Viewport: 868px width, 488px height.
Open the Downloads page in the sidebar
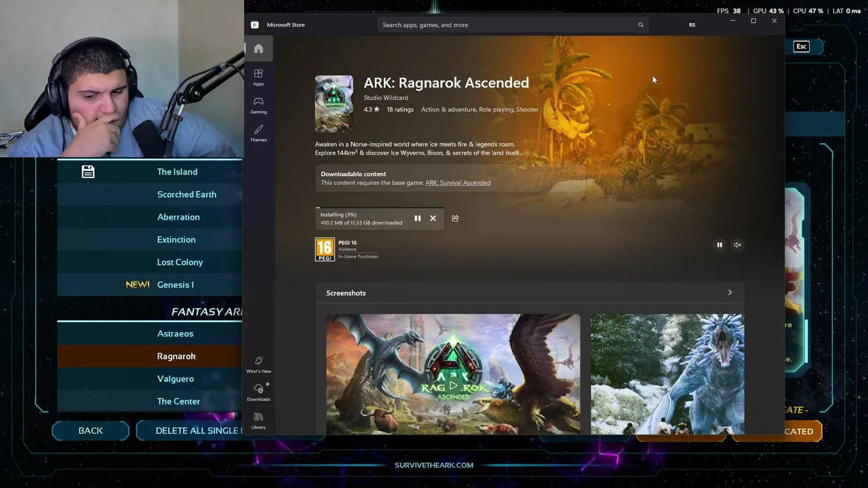pos(258,392)
